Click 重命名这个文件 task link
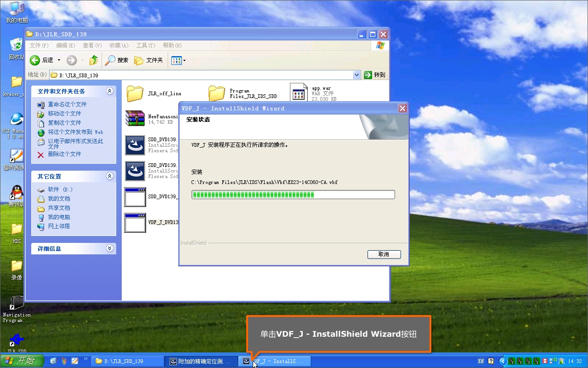 (x=67, y=104)
